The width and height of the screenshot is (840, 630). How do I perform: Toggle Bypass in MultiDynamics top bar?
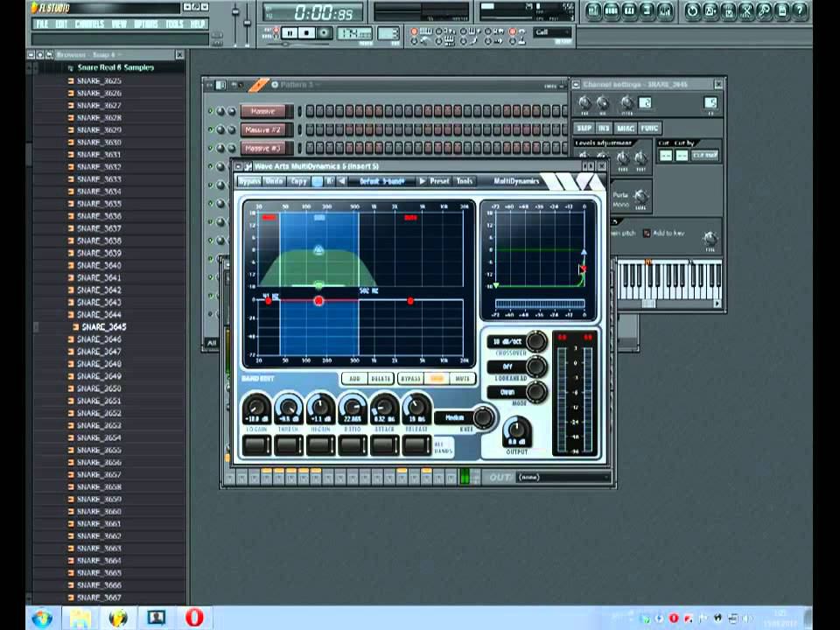coord(249,181)
